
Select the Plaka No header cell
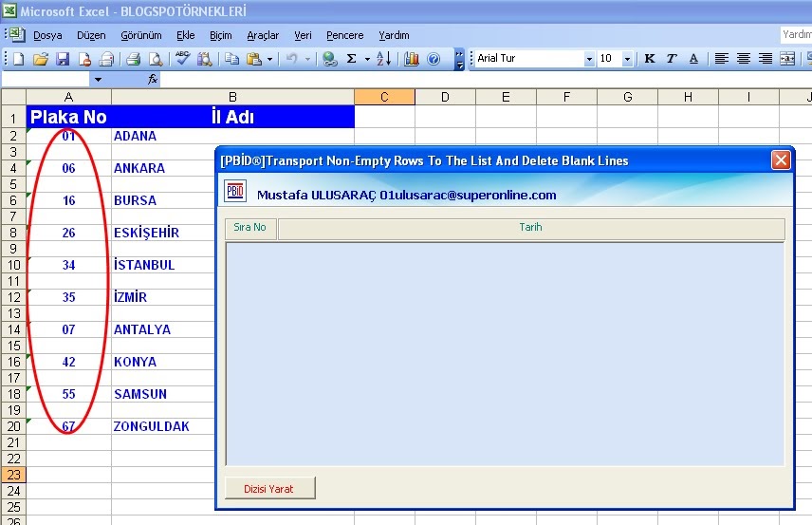click(x=68, y=117)
